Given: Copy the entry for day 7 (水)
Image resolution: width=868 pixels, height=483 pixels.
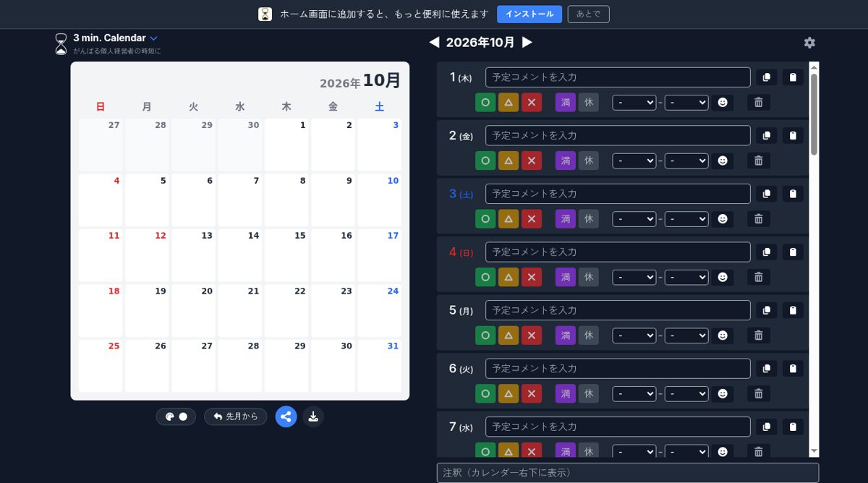Looking at the screenshot, I should point(767,427).
